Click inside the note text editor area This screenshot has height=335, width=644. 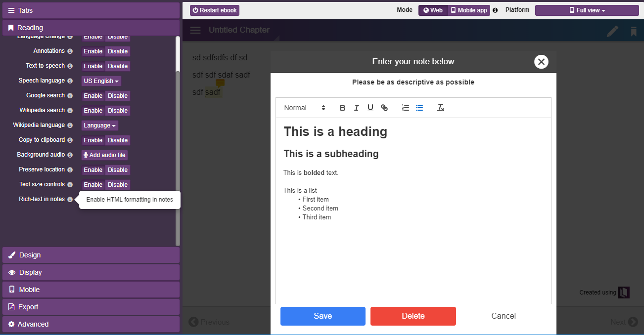click(413, 257)
